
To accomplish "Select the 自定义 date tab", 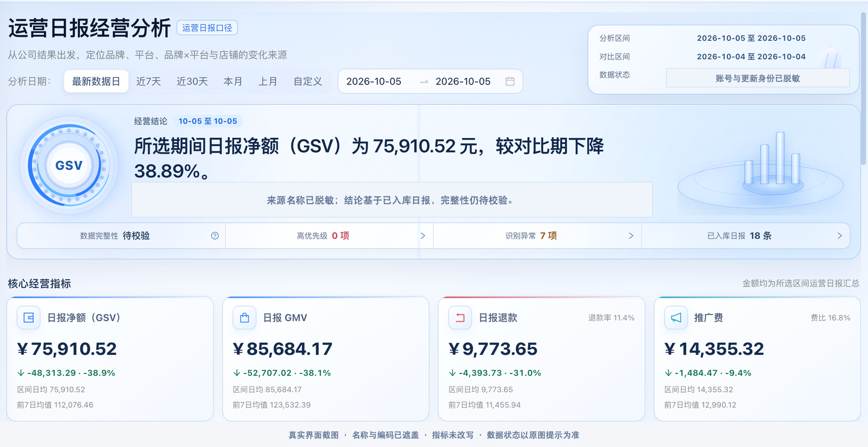I will click(308, 81).
